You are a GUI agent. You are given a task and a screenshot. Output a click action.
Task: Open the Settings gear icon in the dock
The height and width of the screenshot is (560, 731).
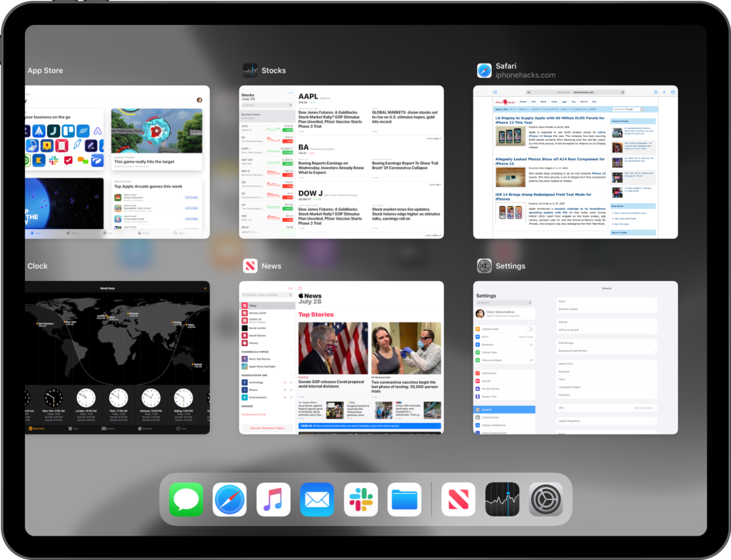point(546,499)
